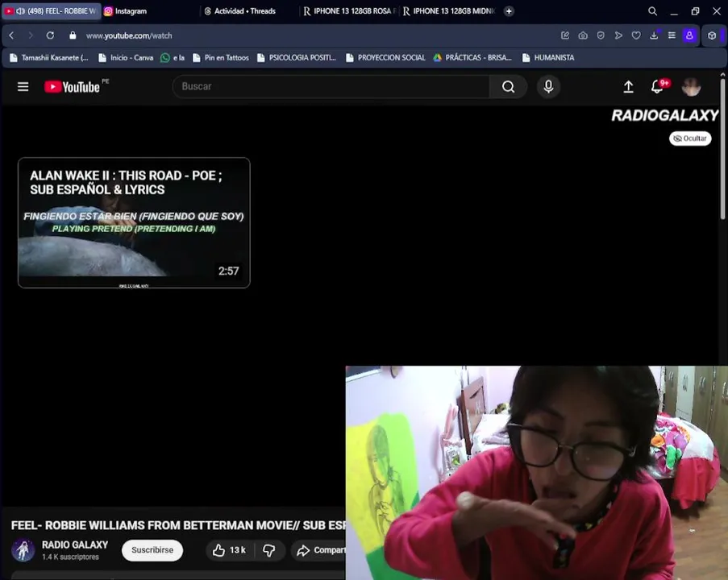
Task: Open the shield privacy protection icon
Action: (601, 35)
